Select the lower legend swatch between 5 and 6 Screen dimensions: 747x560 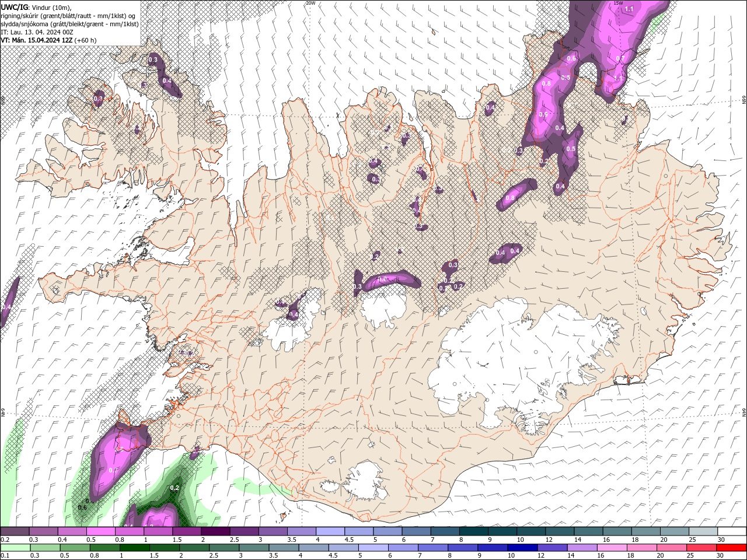[x=373, y=548]
